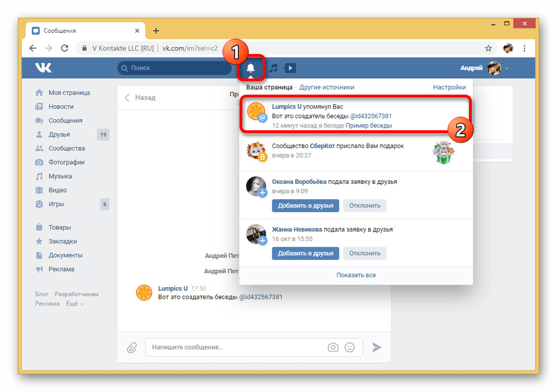Open notification Настройки link
The height and width of the screenshot is (392, 557).
pyautogui.click(x=449, y=87)
